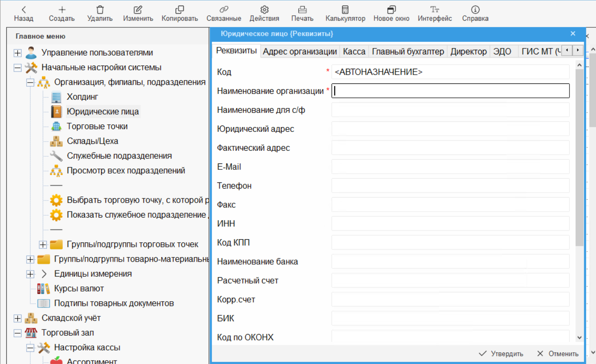Open New window (Новое окно) icon
The image size is (596, 364).
391,10
